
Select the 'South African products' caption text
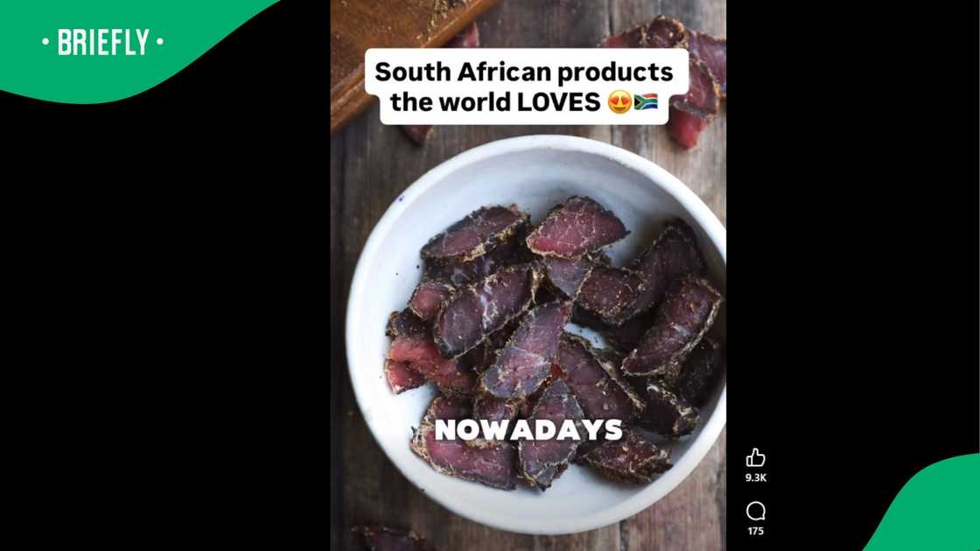point(524,72)
